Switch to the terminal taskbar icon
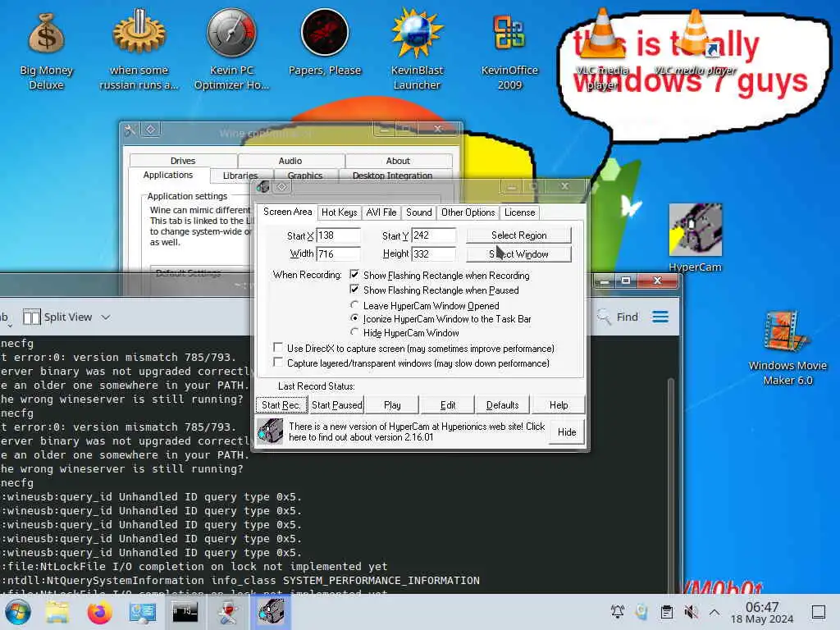This screenshot has width=840, height=630. pos(185,612)
